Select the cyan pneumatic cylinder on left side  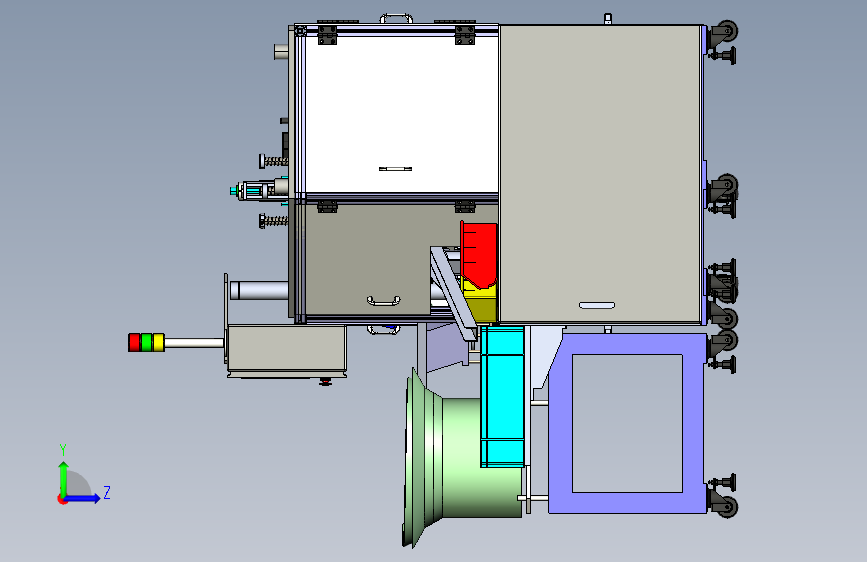click(259, 191)
